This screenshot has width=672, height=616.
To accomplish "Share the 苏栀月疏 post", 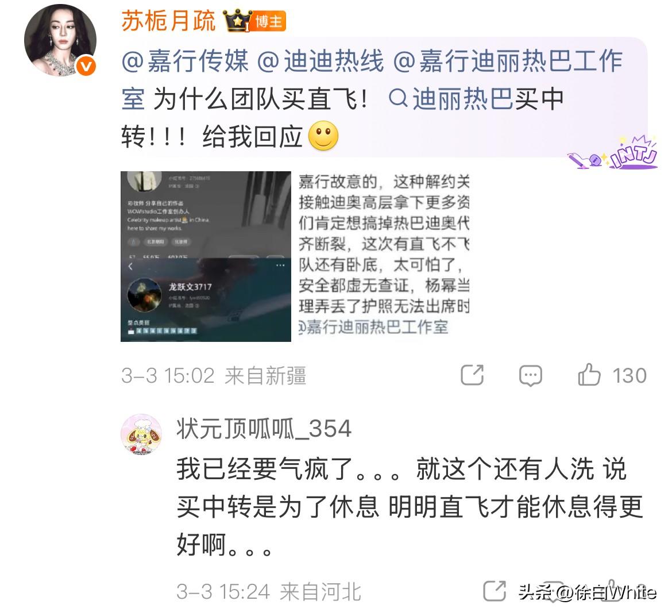I will click(x=472, y=375).
